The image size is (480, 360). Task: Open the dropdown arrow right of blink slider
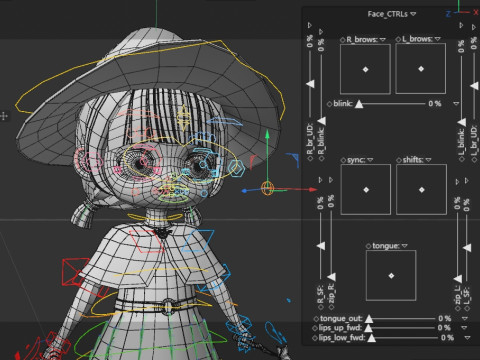456,104
